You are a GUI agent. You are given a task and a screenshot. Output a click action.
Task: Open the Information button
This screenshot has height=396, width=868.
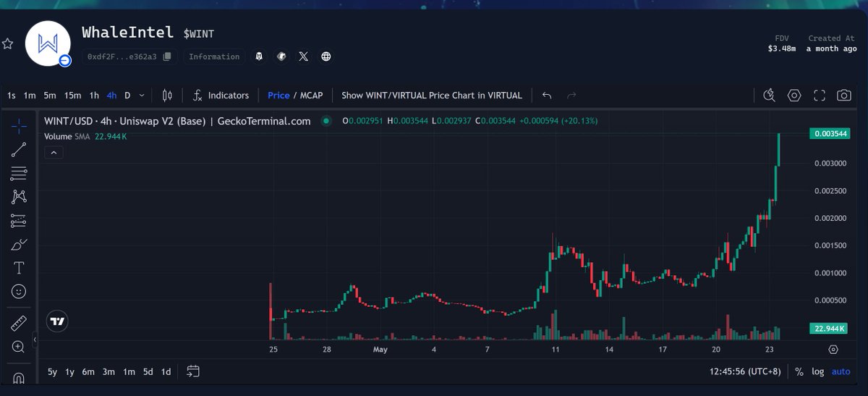[214, 56]
